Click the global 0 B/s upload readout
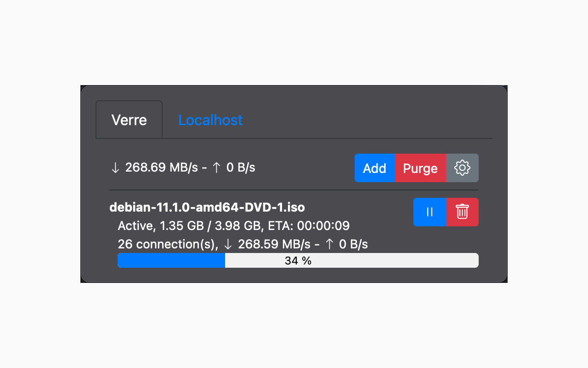 [241, 167]
